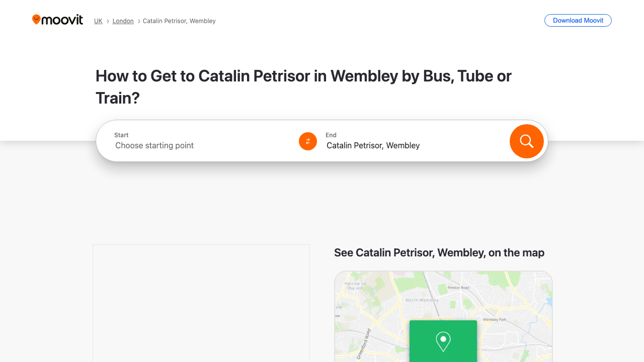The height and width of the screenshot is (362, 644).
Task: Click the chevron after the UK breadcrumb
Action: pyautogui.click(x=107, y=21)
